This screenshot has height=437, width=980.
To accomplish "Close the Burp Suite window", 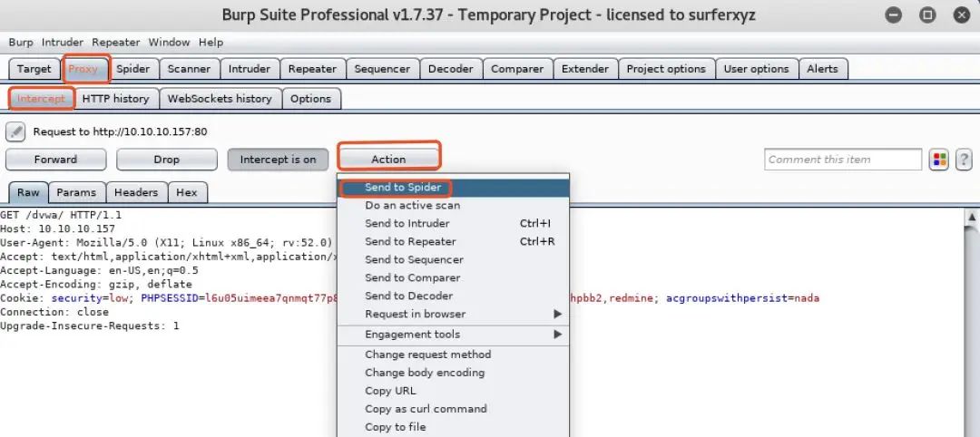I will click(962, 15).
